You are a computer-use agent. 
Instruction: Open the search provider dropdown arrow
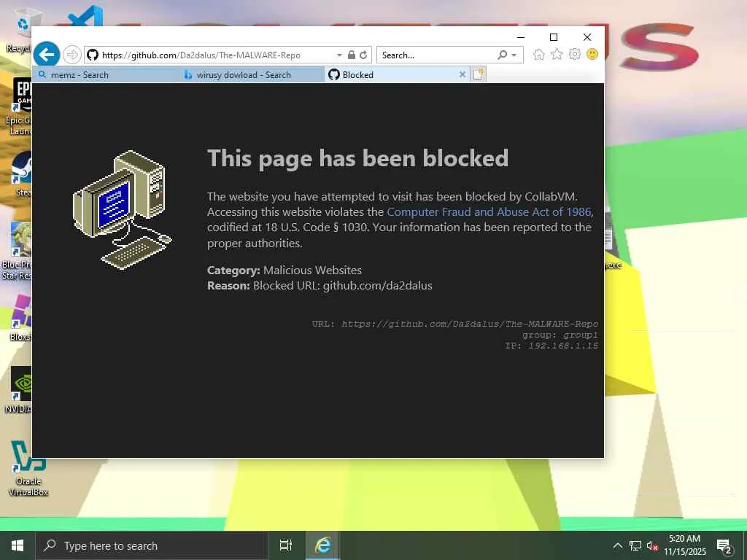pos(514,55)
